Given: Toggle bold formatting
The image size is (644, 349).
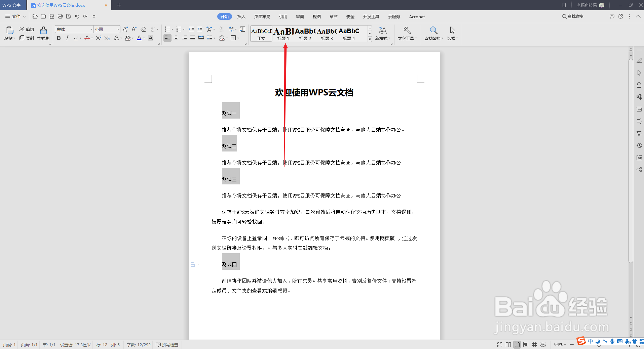Looking at the screenshot, I should pyautogui.click(x=59, y=38).
